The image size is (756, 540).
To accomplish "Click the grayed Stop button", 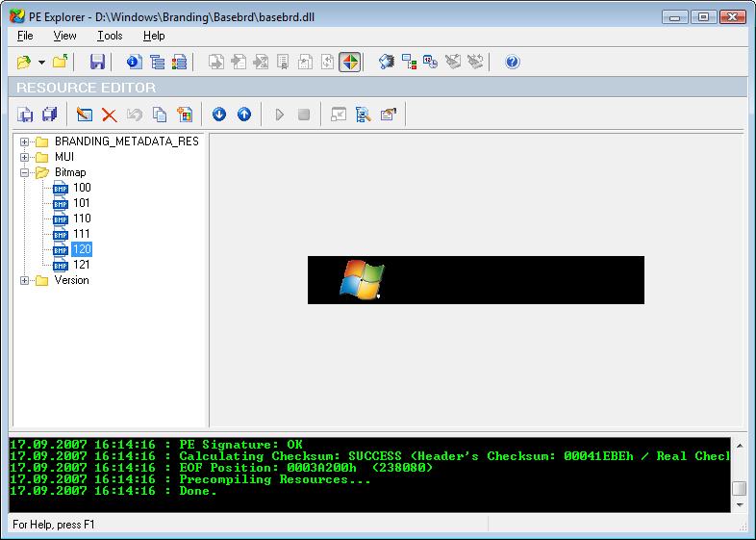I will (x=304, y=115).
